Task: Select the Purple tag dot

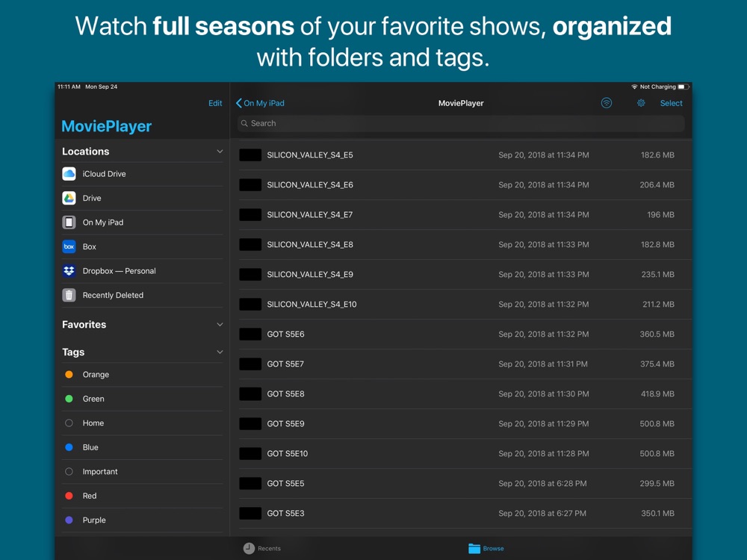Action: (69, 520)
